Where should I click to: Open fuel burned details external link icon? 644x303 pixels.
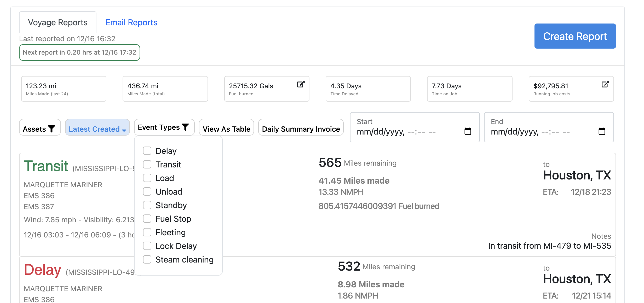coord(301,84)
